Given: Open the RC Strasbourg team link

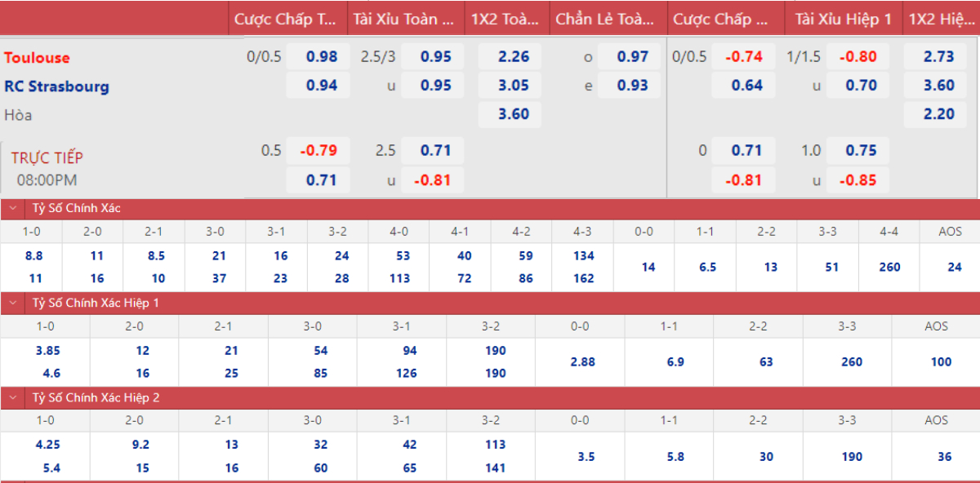Looking at the screenshot, I should (x=56, y=86).
